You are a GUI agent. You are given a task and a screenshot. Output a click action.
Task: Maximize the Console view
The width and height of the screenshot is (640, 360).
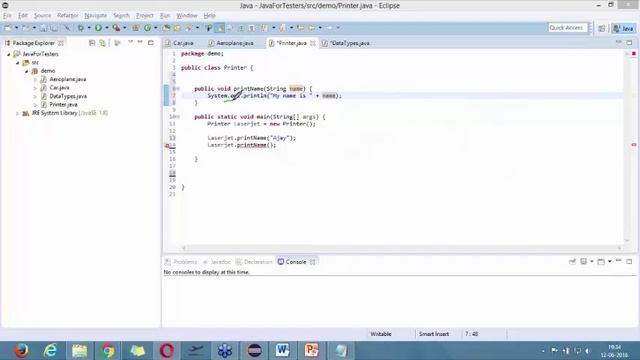click(629, 261)
